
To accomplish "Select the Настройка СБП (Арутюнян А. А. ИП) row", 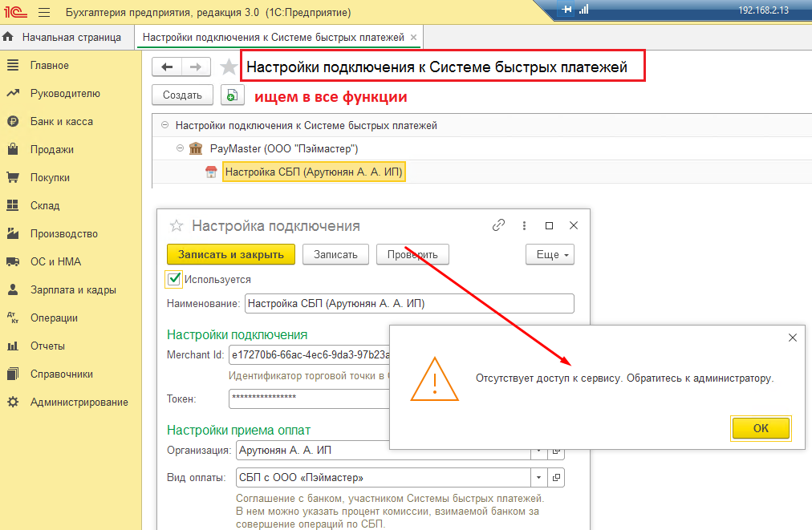I will point(313,172).
